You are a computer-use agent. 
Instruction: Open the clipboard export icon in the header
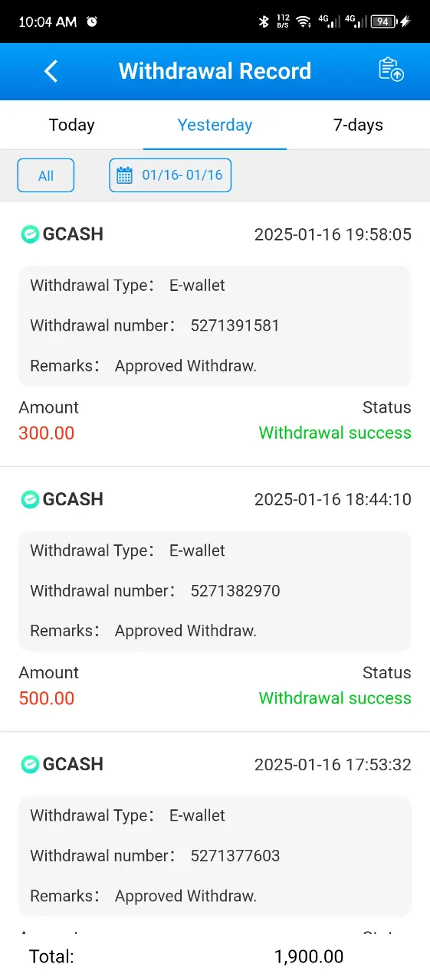[391, 70]
